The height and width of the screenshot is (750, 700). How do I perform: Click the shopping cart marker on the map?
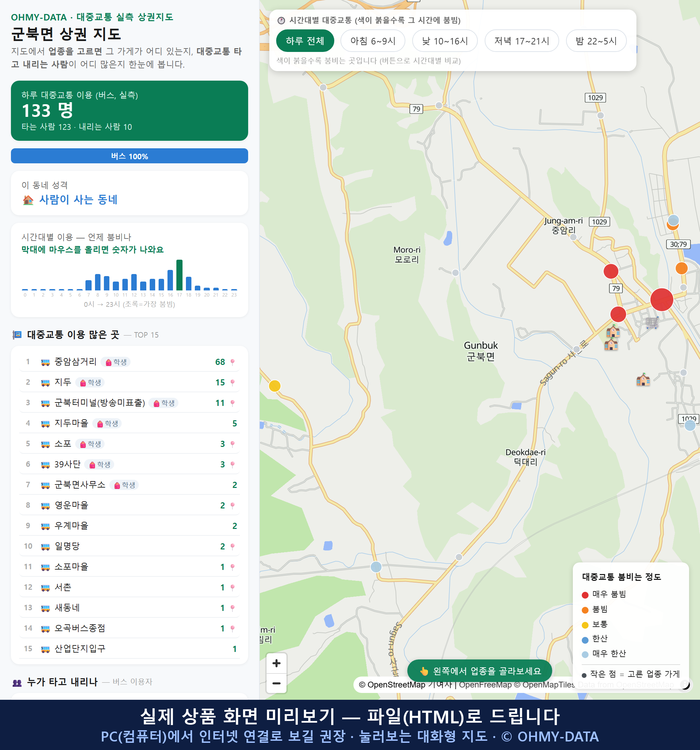click(652, 323)
